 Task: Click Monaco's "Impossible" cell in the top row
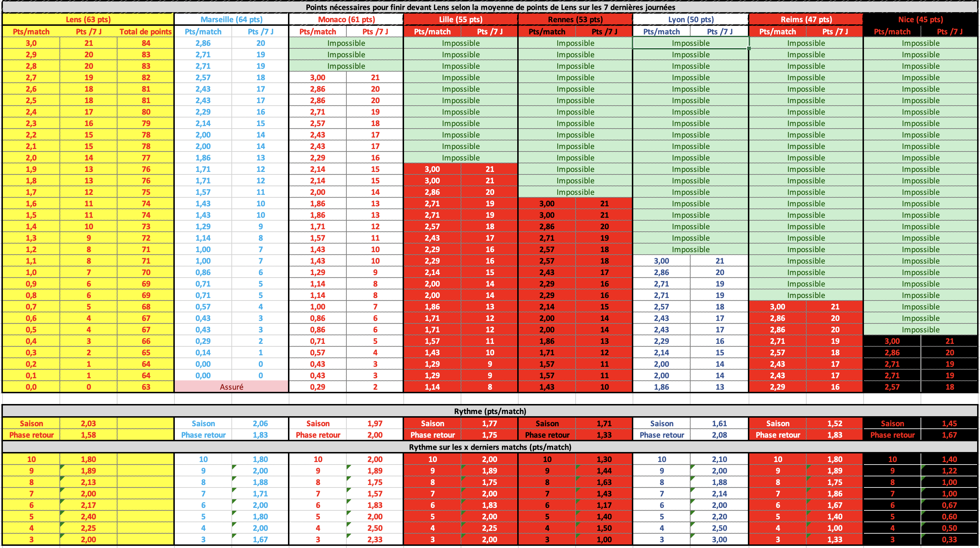[346, 43]
